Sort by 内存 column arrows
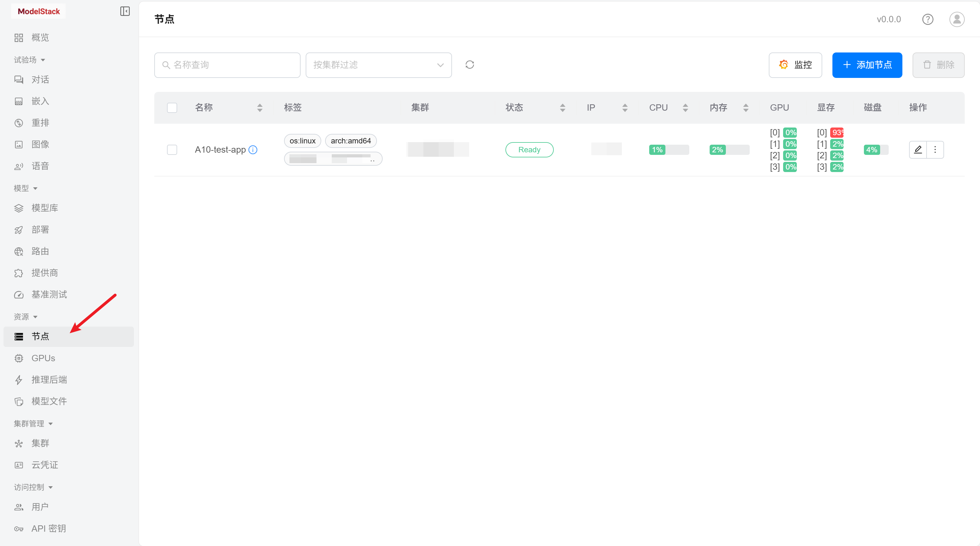980x546 pixels. coord(746,107)
